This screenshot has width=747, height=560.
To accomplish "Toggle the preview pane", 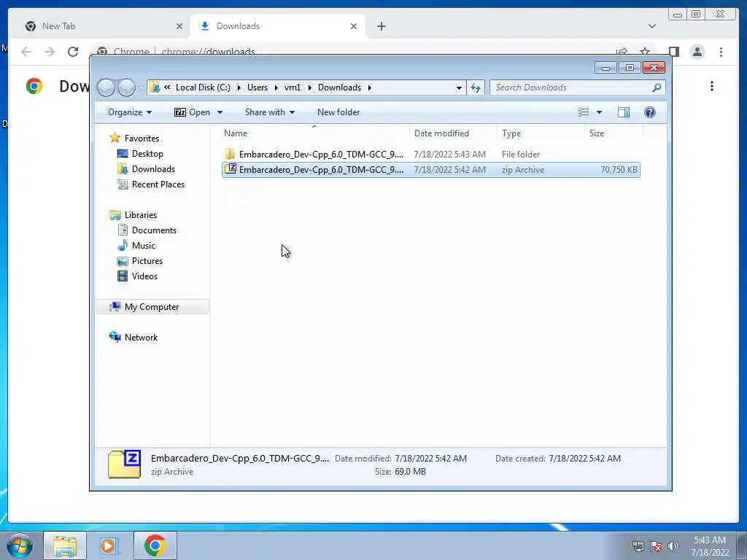I will 623,112.
